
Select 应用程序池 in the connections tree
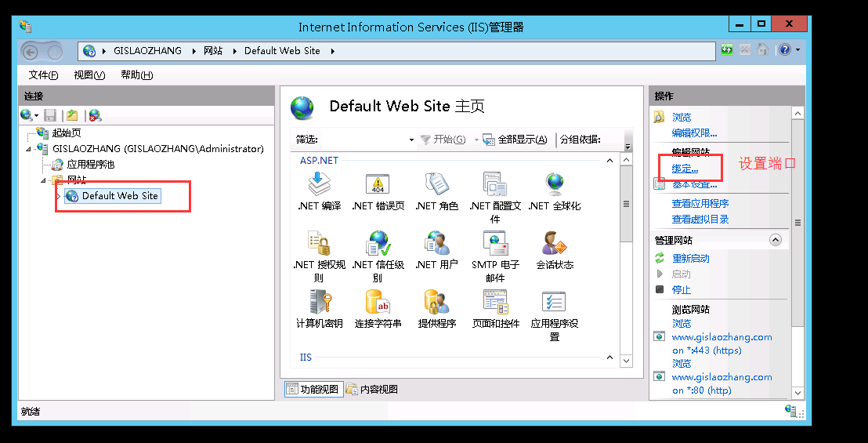tap(90, 165)
